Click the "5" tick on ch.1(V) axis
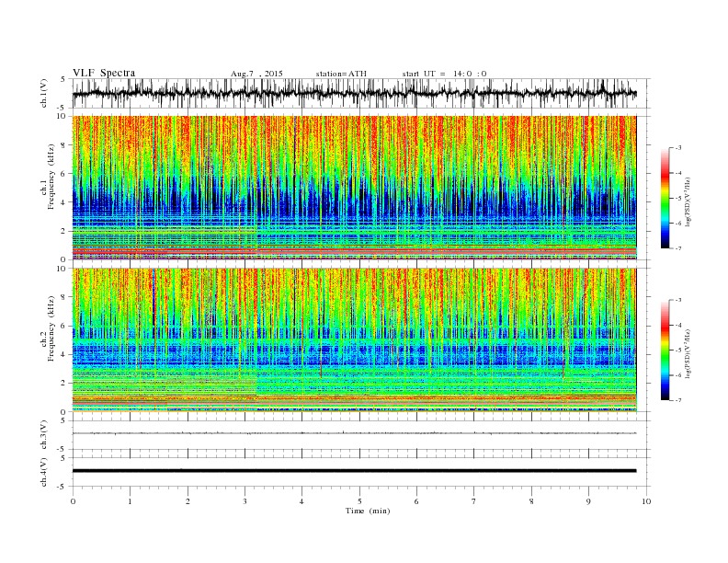 [63, 79]
